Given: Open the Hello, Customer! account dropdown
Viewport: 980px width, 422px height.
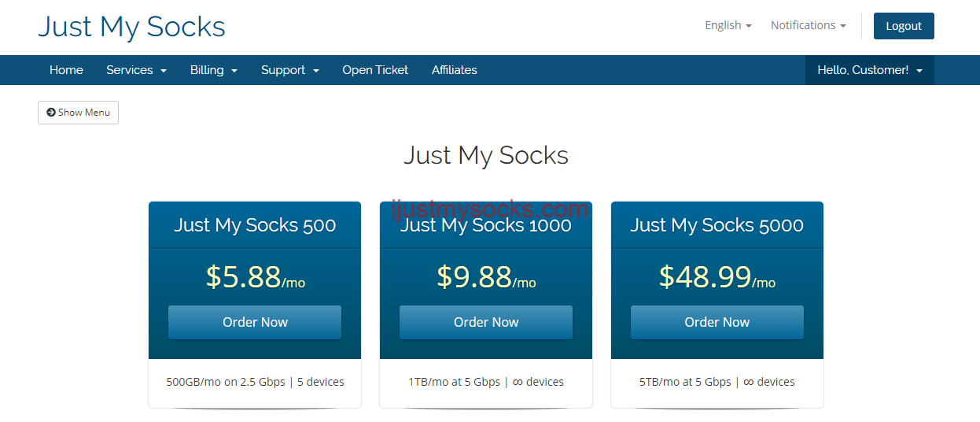Looking at the screenshot, I should pos(870,70).
